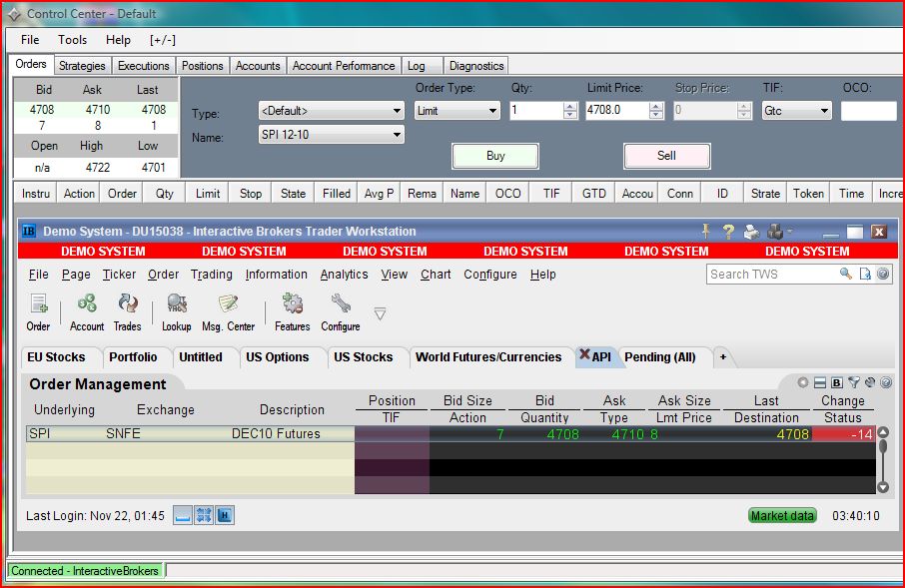Click the funnel filter icon in Order Management
905x588 pixels.
(854, 382)
